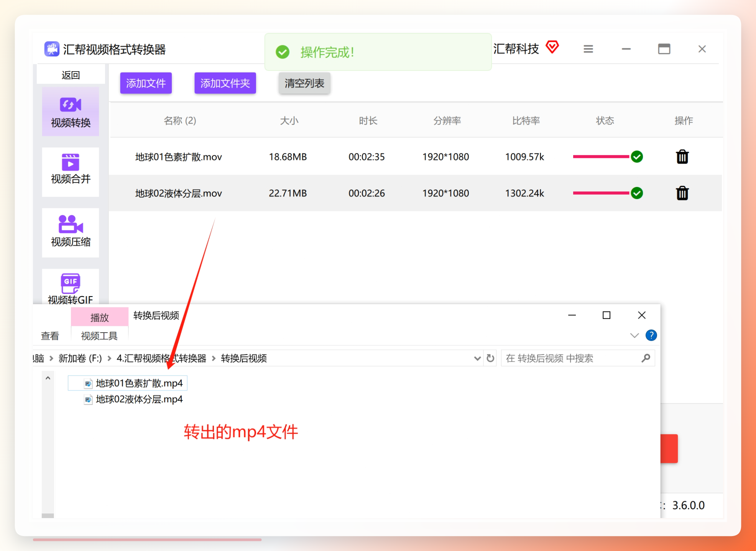The height and width of the screenshot is (551, 756).
Task: Click the 名称 (2) column header
Action: tap(180, 121)
